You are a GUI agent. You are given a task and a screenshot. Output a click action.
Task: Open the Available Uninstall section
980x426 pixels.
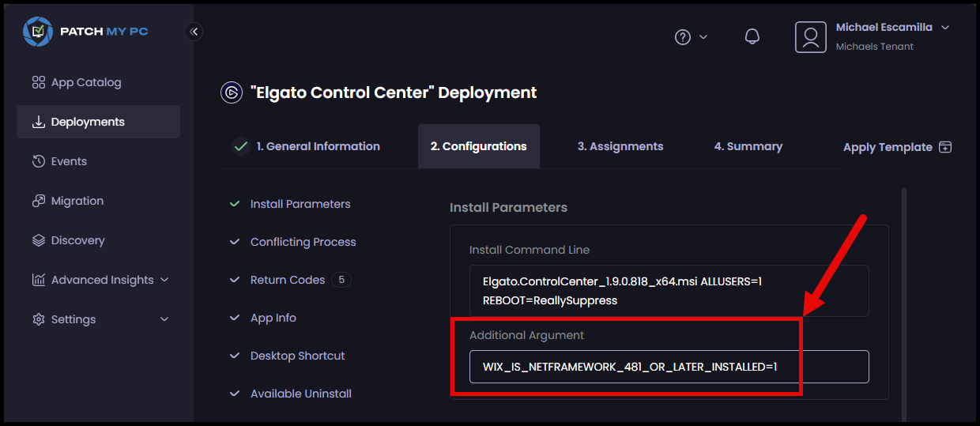pyautogui.click(x=301, y=394)
